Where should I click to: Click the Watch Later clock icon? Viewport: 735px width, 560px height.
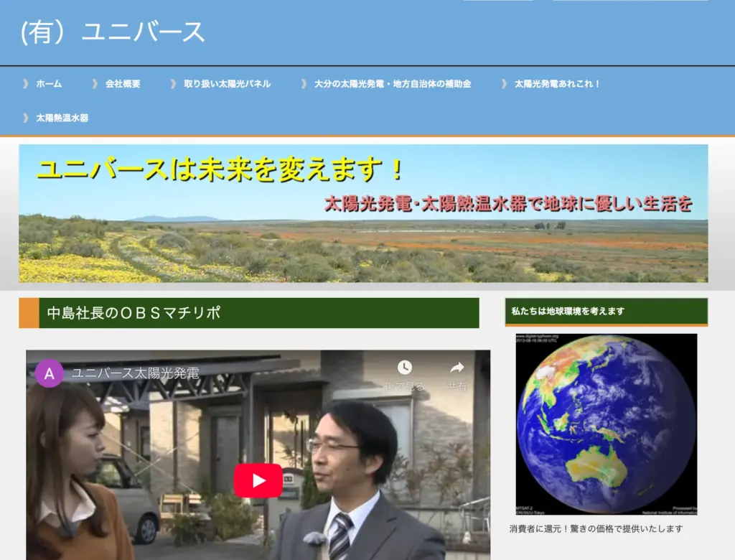[405, 368]
